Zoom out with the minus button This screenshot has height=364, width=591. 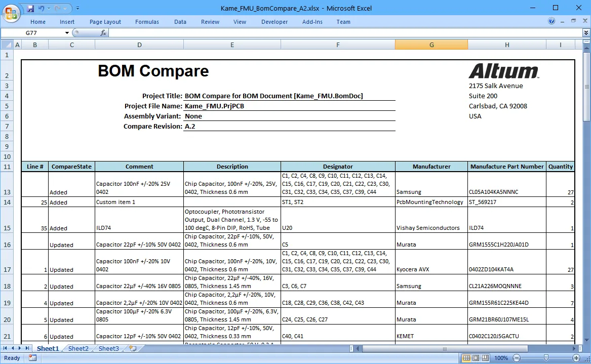pyautogui.click(x=517, y=358)
